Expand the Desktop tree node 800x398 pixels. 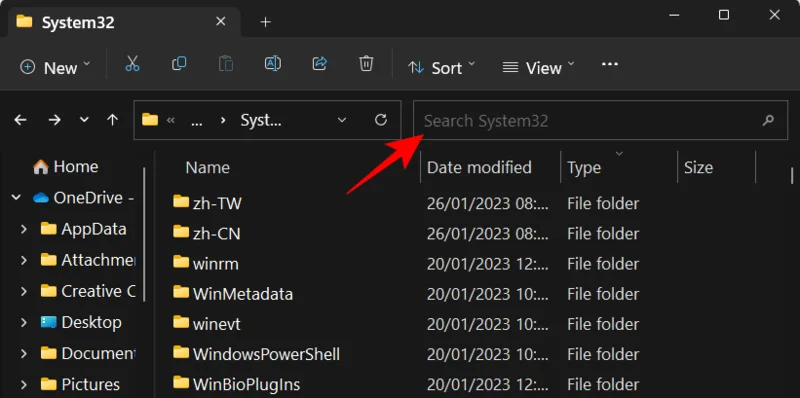(23, 322)
